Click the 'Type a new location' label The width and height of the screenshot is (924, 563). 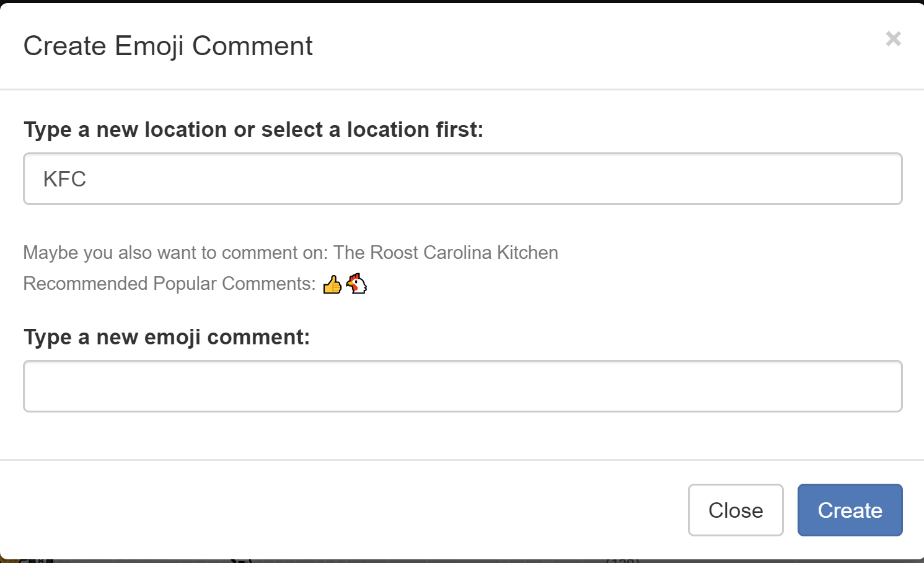click(253, 129)
